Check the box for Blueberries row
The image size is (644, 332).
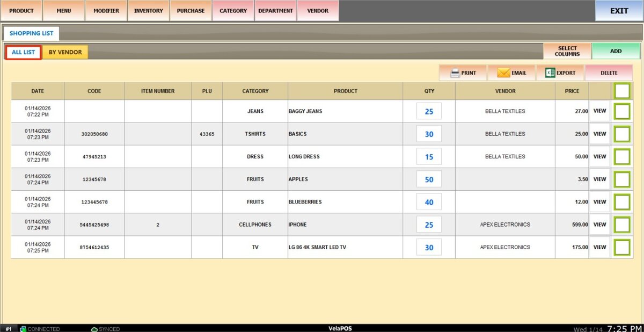pos(622,202)
